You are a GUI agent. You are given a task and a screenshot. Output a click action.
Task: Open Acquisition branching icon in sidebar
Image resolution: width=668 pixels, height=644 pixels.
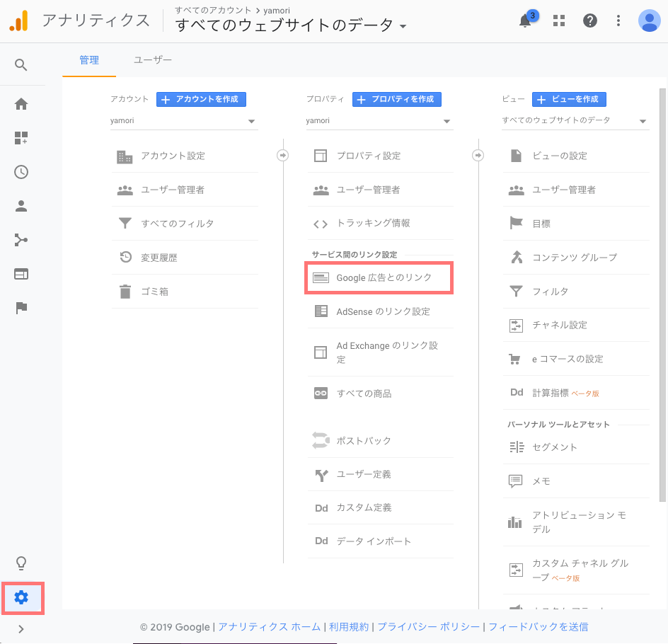tap(21, 240)
